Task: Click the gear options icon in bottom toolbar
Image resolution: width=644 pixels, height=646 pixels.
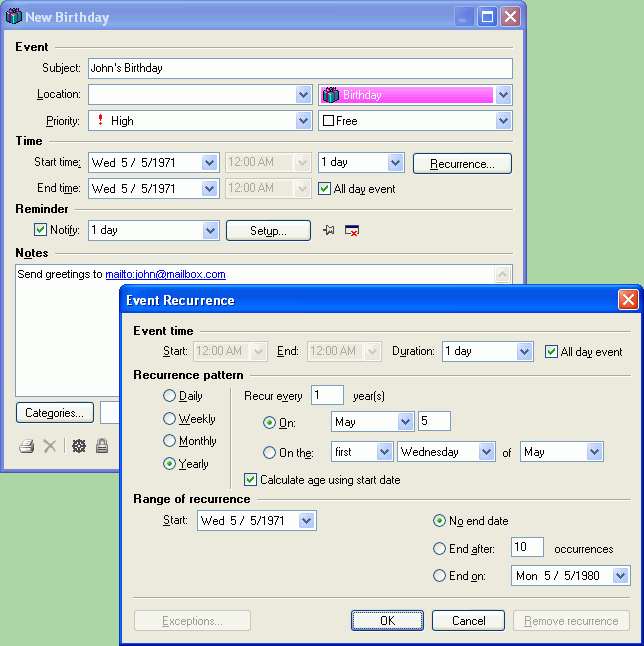Action: (79, 446)
